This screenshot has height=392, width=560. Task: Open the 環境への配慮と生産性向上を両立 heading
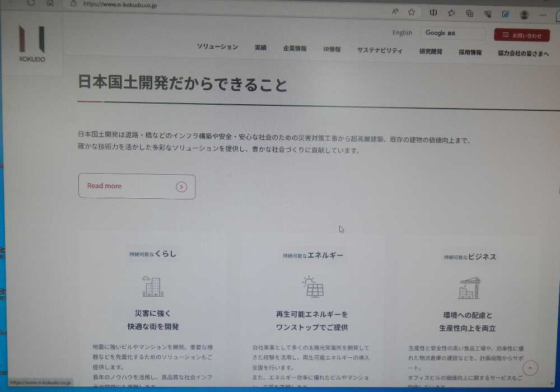click(x=467, y=321)
